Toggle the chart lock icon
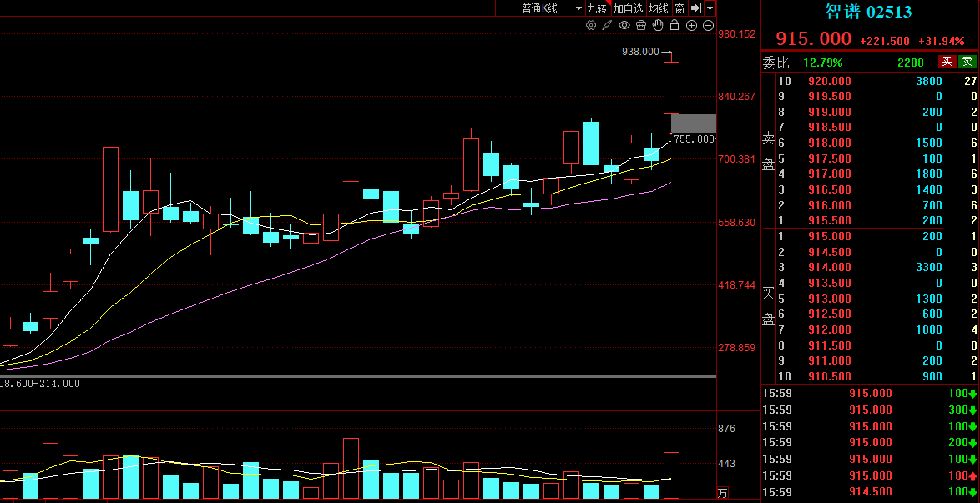Screen dimensions: 980x503 [x=674, y=25]
